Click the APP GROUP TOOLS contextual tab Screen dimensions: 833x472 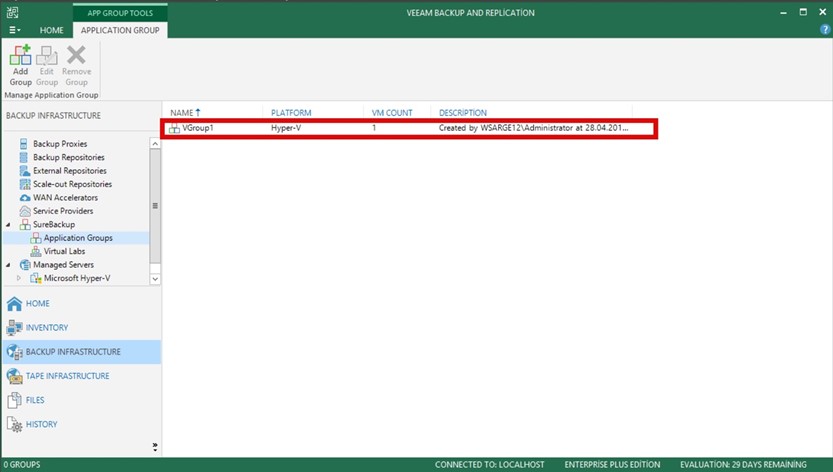coord(120,13)
